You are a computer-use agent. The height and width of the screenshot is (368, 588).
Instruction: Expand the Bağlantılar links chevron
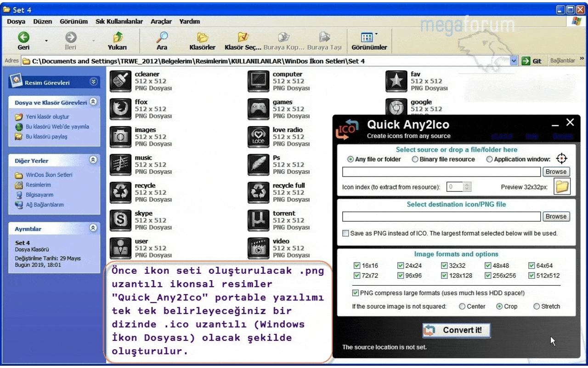[x=582, y=59]
